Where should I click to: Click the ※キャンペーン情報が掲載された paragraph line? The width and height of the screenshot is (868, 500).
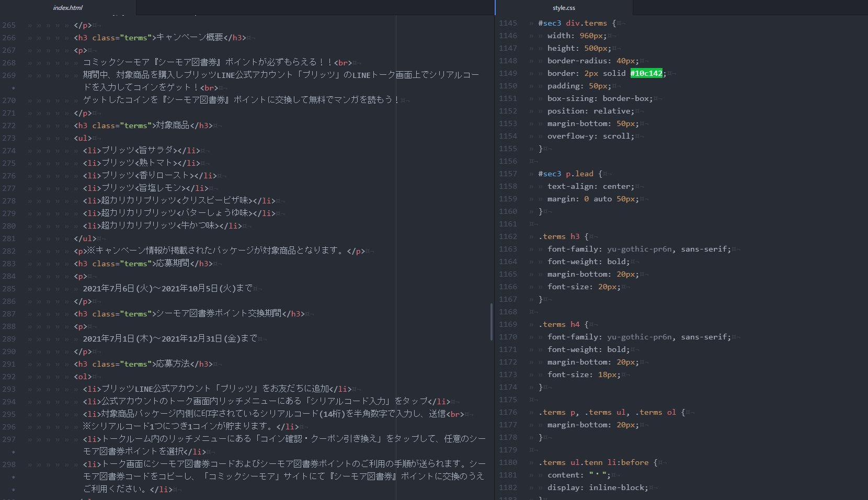pyautogui.click(x=219, y=251)
